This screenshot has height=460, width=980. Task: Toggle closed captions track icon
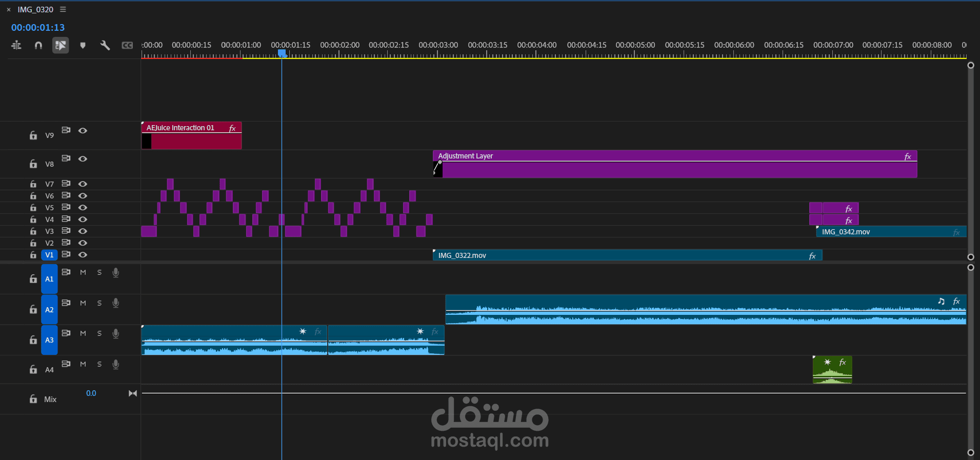coord(127,45)
